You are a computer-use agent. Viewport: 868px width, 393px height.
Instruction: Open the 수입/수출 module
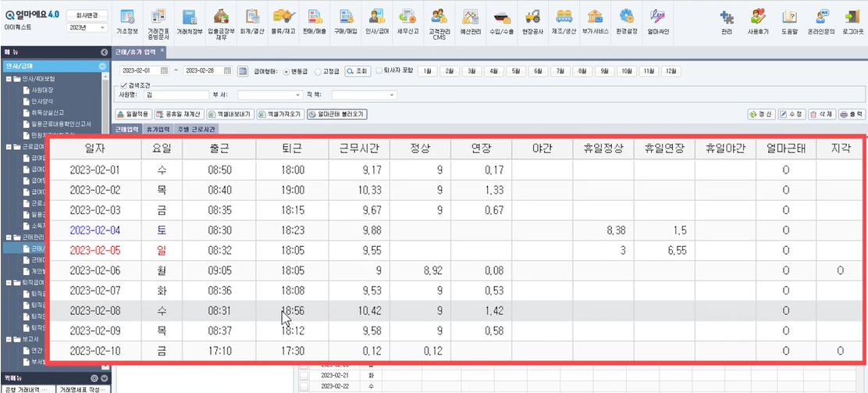[502, 21]
